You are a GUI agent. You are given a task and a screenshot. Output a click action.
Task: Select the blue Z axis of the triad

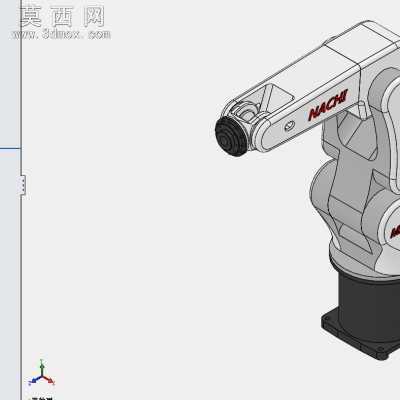point(35,380)
